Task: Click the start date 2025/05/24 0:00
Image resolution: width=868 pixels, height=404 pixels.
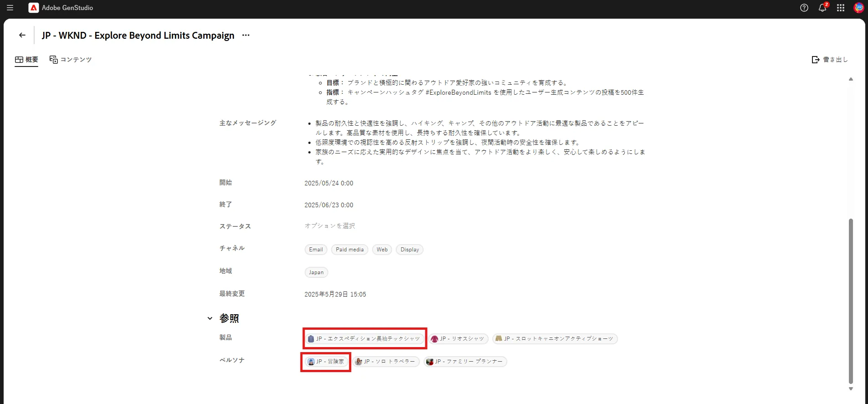Action: [x=329, y=183]
